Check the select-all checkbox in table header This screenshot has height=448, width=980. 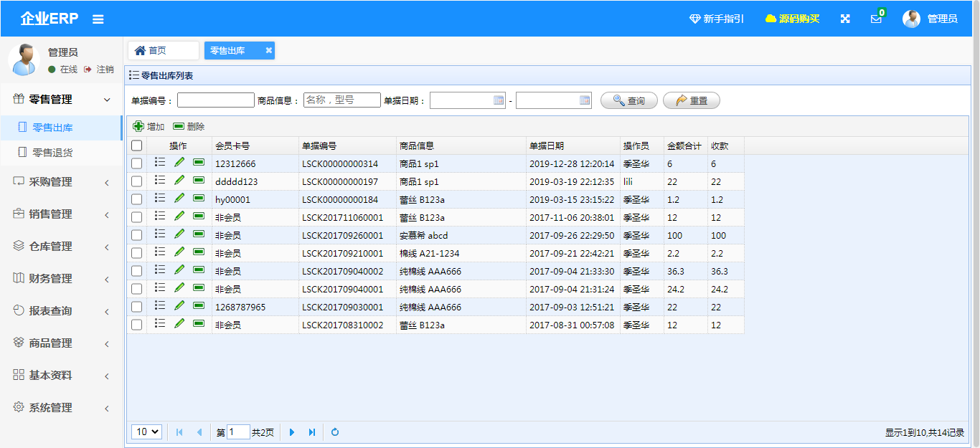tap(137, 146)
